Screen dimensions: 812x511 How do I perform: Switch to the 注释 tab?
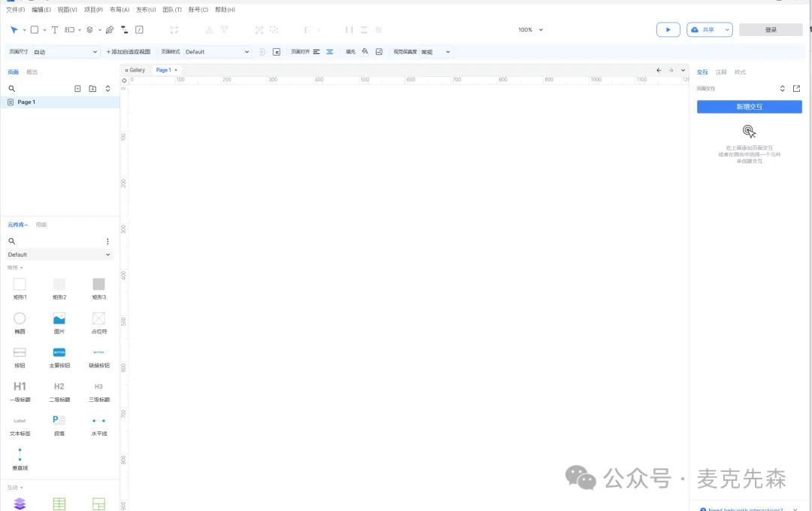coord(721,72)
